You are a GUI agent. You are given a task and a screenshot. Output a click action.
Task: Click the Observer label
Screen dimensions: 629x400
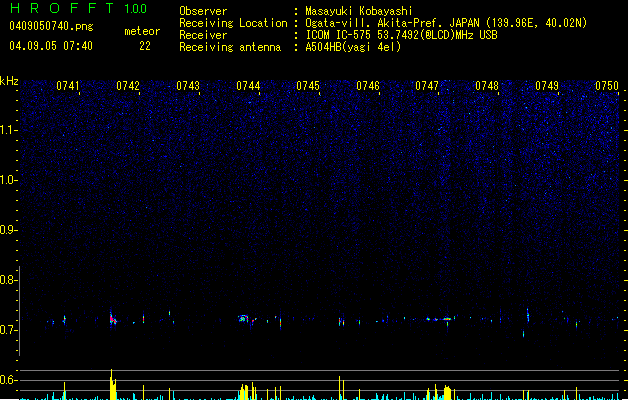tap(203, 11)
